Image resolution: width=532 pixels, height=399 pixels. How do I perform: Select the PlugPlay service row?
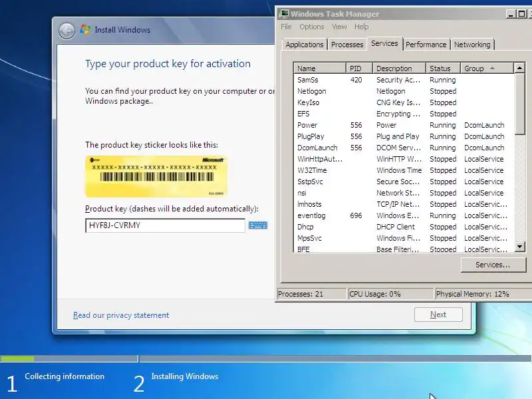404,136
